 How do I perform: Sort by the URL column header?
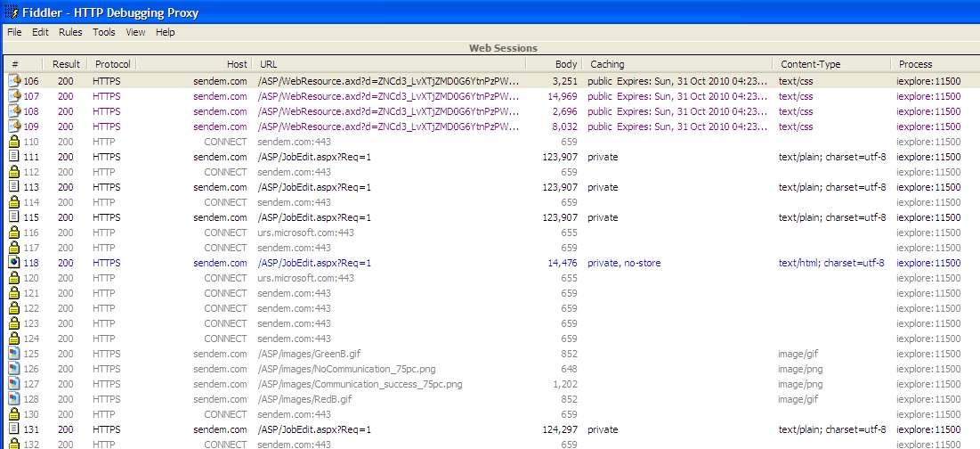pos(389,64)
